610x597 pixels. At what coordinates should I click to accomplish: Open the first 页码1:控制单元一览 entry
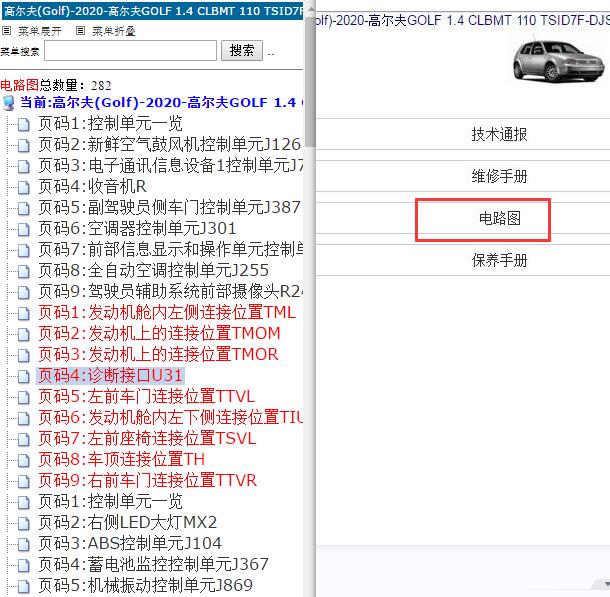pyautogui.click(x=110, y=124)
